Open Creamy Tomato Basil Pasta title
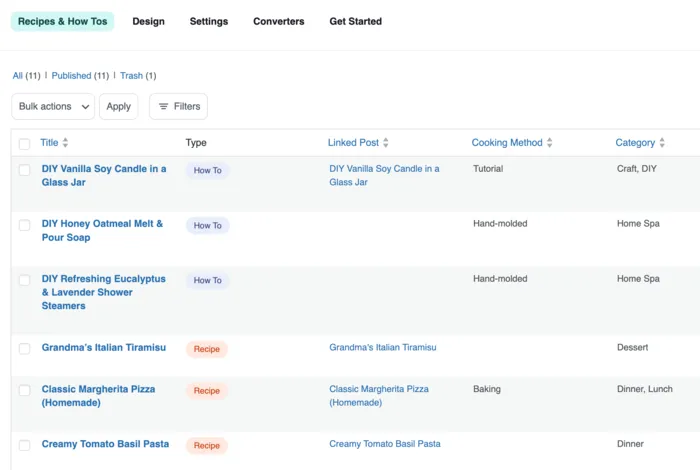The width and height of the screenshot is (700, 470). click(105, 444)
